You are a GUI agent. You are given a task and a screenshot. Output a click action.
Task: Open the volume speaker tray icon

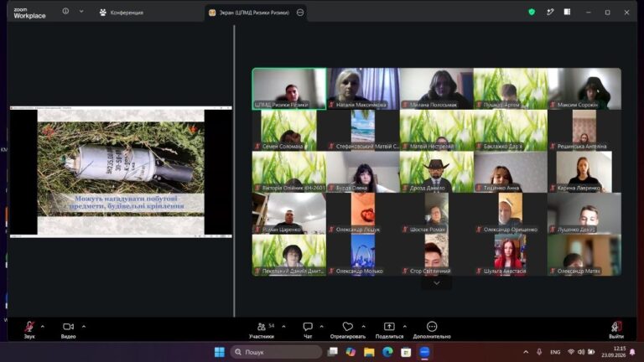(x=581, y=352)
